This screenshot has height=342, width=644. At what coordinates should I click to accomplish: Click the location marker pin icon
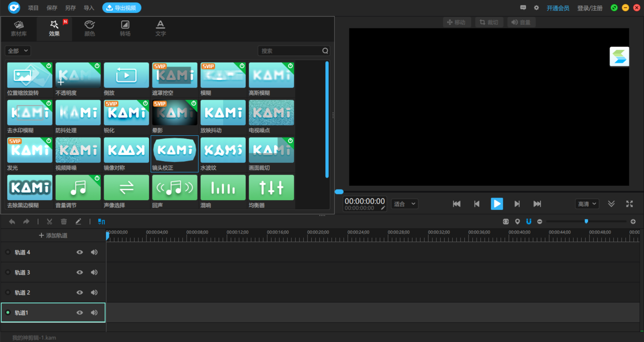pos(517,221)
